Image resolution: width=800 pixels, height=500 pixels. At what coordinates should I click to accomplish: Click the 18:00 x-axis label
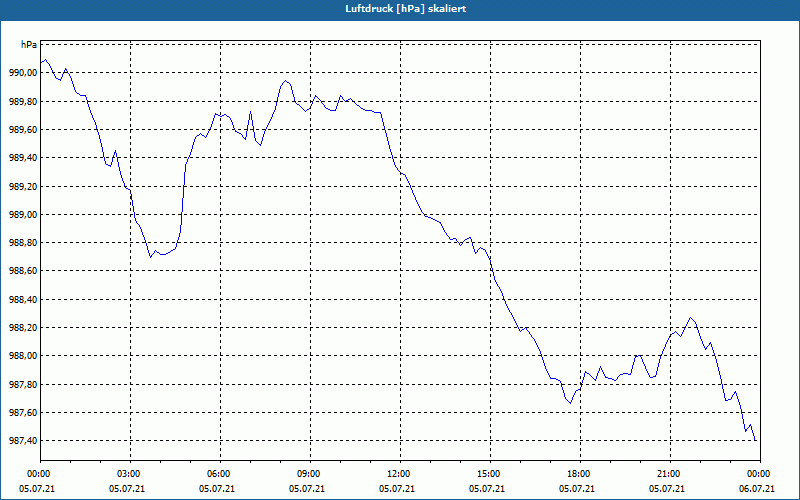click(580, 474)
